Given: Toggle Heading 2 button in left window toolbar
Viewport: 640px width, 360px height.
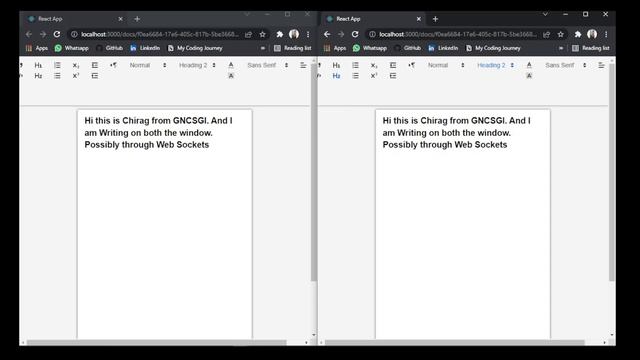Looking at the screenshot, I should [x=38, y=76].
